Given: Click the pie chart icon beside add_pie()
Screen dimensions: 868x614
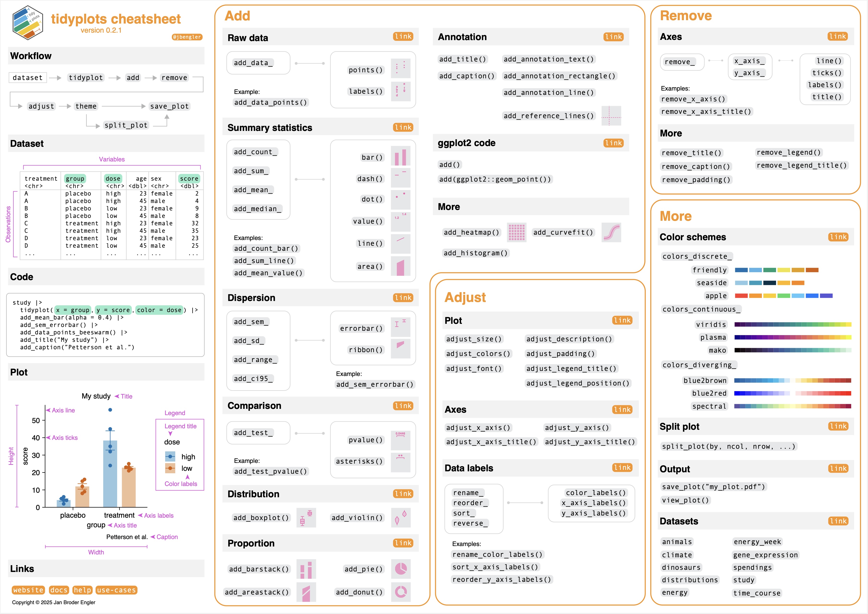Looking at the screenshot, I should tap(400, 569).
